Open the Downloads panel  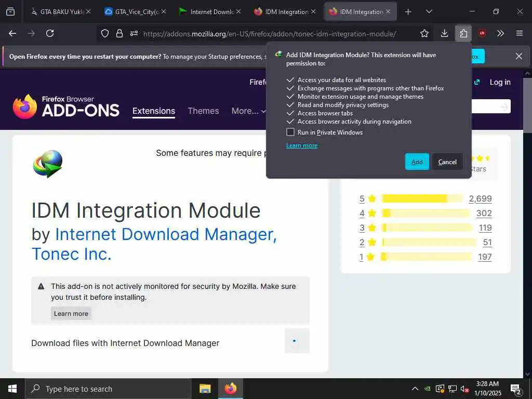[x=445, y=33]
